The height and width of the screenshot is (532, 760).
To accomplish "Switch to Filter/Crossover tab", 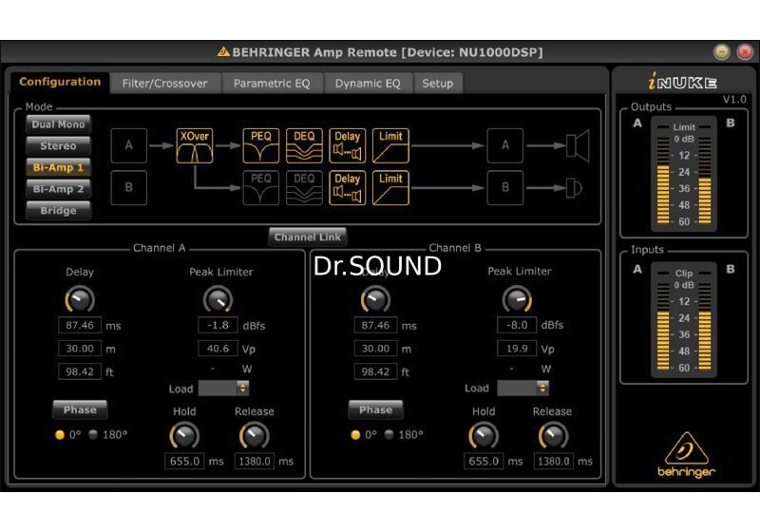I will pyautogui.click(x=164, y=84).
